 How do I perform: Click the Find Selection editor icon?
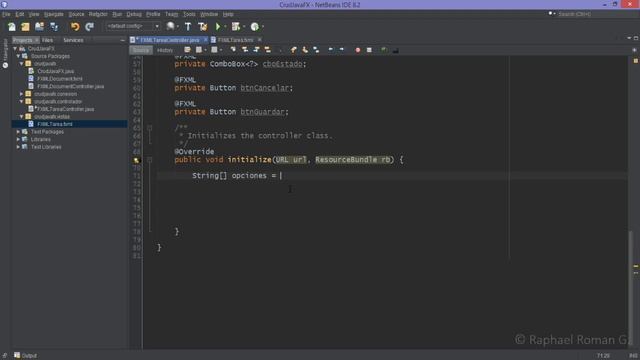click(233, 50)
